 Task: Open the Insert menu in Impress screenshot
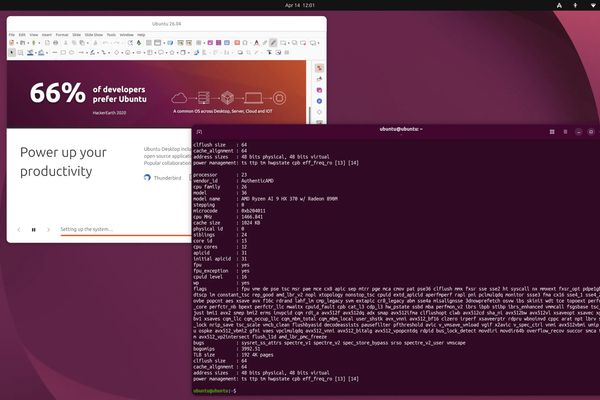pyautogui.click(x=47, y=35)
